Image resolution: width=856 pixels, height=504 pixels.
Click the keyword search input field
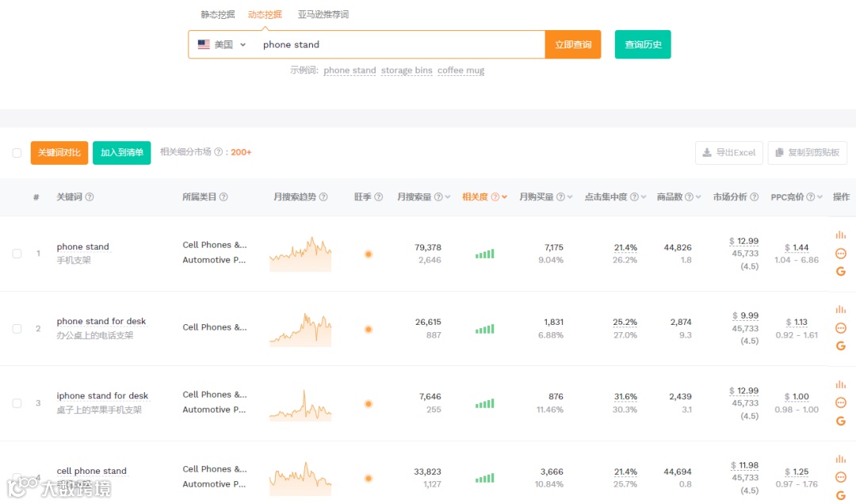tap(399, 45)
